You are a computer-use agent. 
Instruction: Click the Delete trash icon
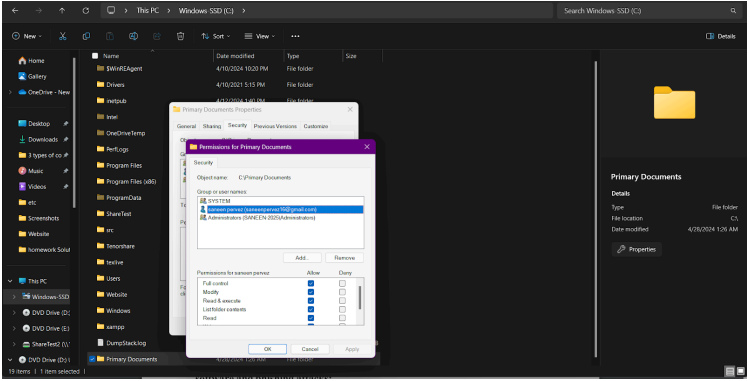(180, 36)
